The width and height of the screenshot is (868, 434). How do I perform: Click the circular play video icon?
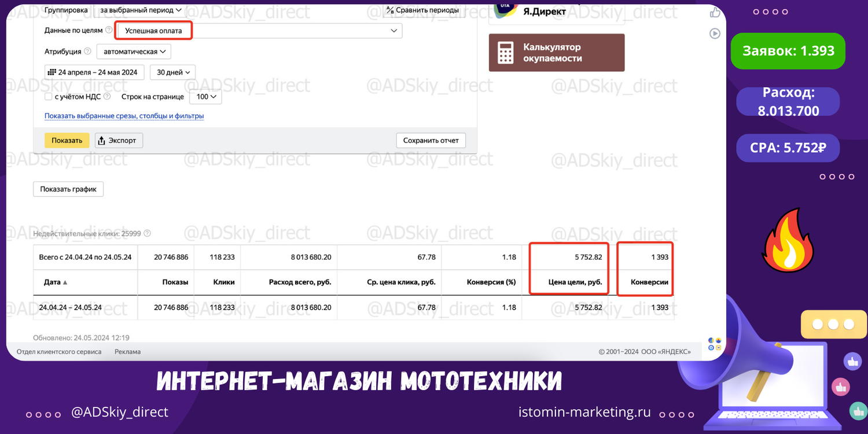coord(715,34)
